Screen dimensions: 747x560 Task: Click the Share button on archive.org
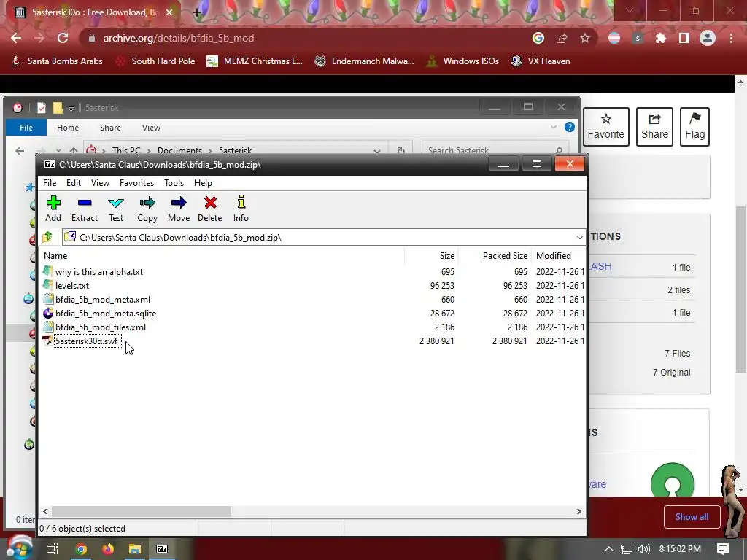[654, 127]
